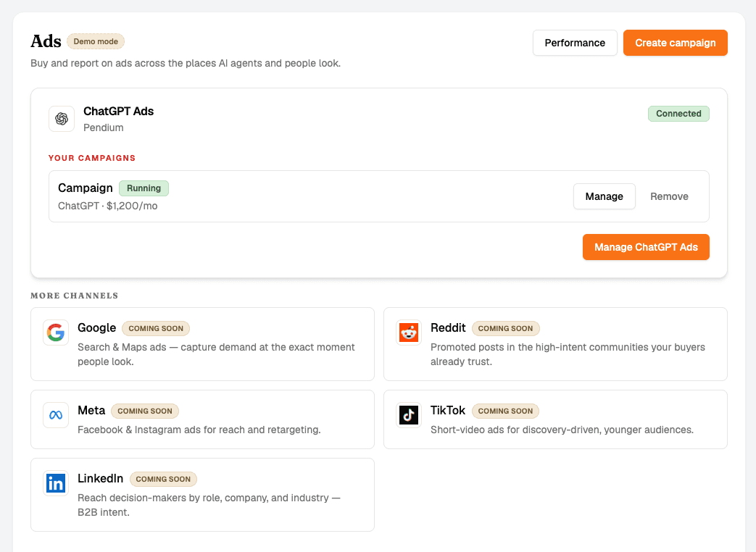The height and width of the screenshot is (552, 756).
Task: Click the ChatGPT Ads logo icon
Action: pyautogui.click(x=62, y=119)
